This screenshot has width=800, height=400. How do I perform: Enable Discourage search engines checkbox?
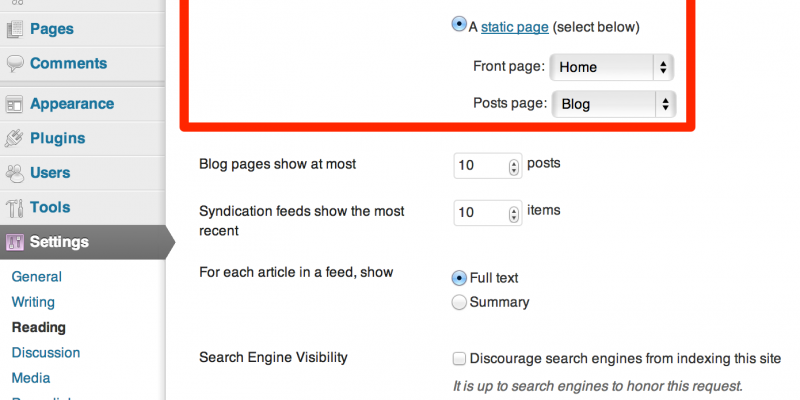click(x=459, y=358)
